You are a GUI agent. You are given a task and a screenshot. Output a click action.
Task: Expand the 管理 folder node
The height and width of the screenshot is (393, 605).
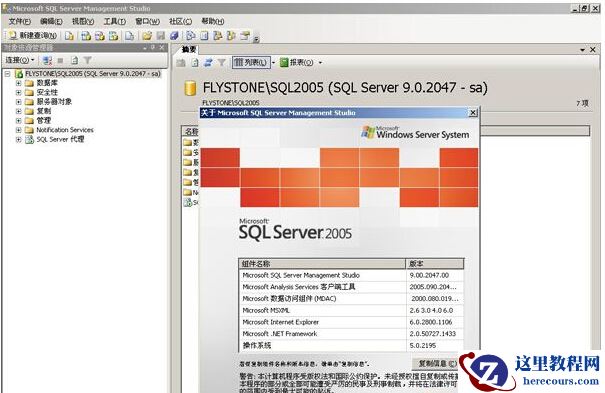tap(18, 120)
